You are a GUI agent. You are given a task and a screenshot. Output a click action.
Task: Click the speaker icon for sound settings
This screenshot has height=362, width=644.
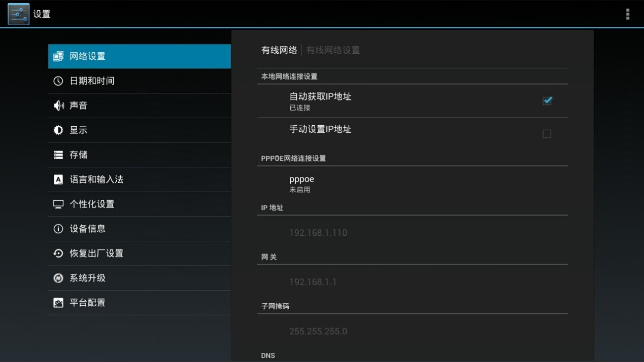point(58,105)
